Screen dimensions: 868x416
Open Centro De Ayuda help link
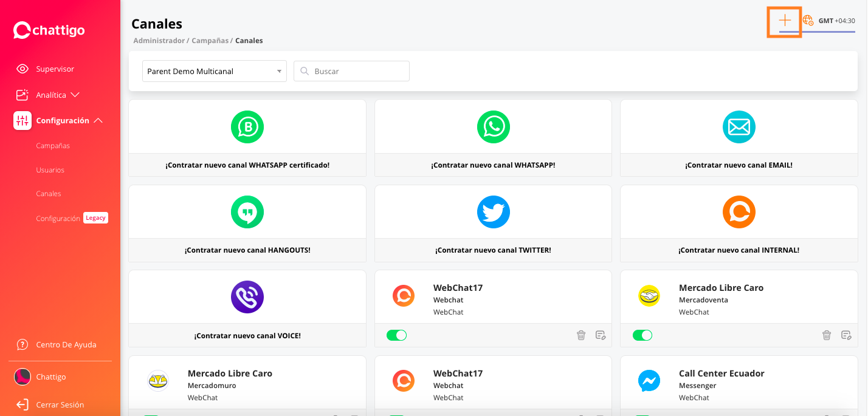click(x=66, y=344)
